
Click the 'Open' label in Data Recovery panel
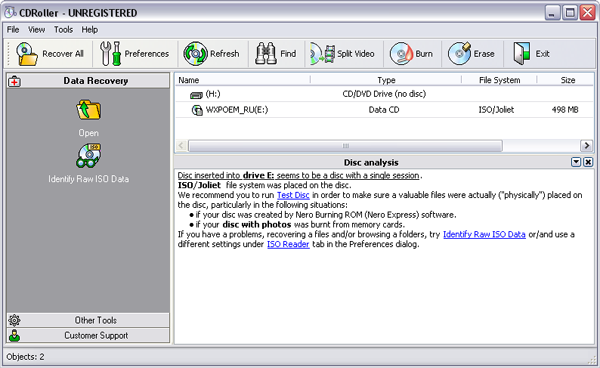[88, 133]
